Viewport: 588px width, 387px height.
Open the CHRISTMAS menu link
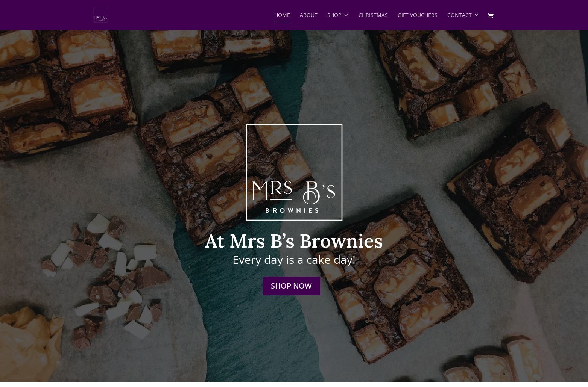(x=373, y=15)
